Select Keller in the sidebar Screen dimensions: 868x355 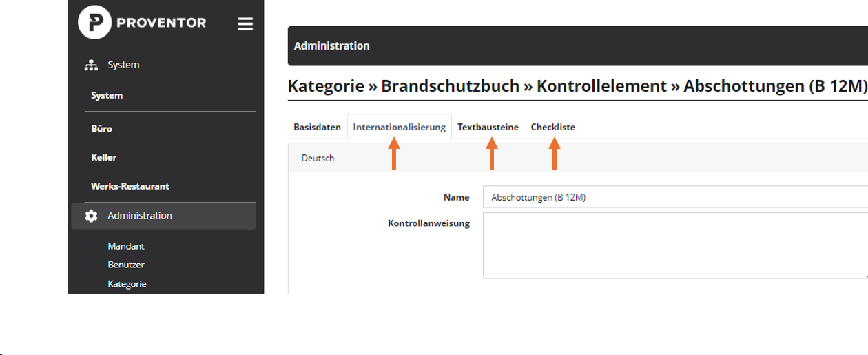coord(103,157)
